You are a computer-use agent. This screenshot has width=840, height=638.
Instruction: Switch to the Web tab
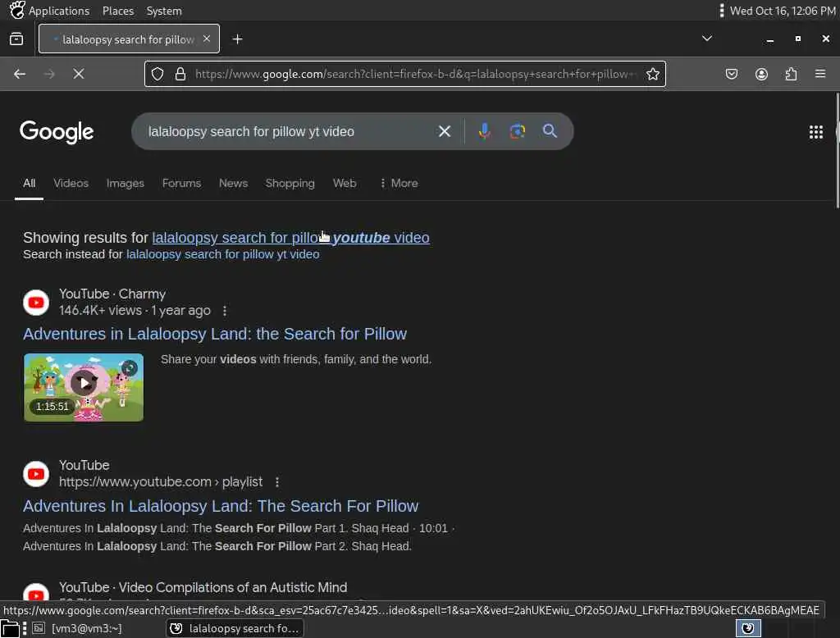345,183
